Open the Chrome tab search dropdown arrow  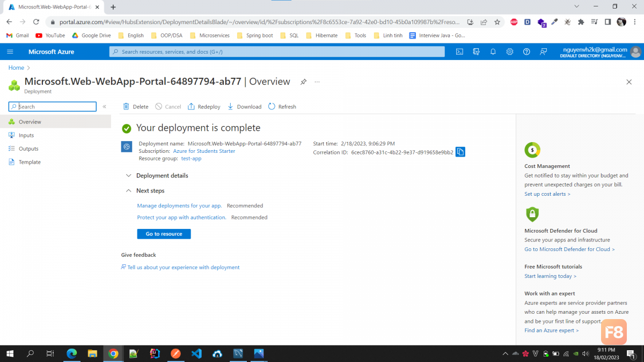(577, 6)
